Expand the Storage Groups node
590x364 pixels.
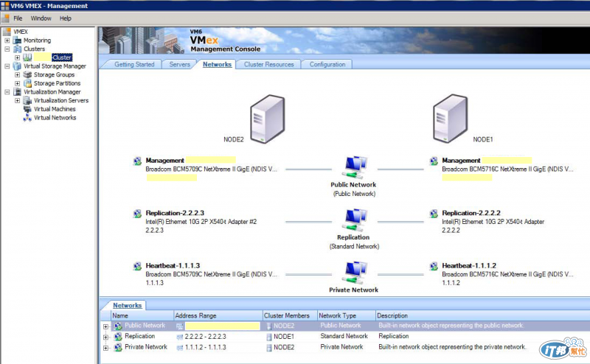(17, 75)
